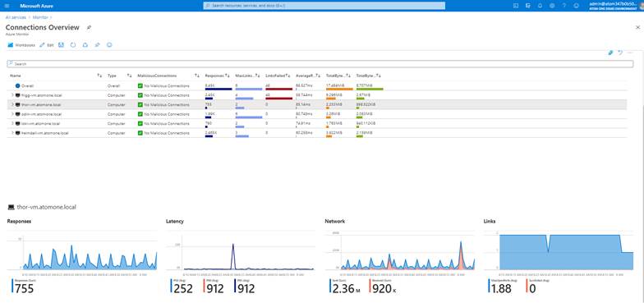Expand the frigg-vm.atomone.local row
This screenshot has height=303, width=644.
(x=12, y=95)
